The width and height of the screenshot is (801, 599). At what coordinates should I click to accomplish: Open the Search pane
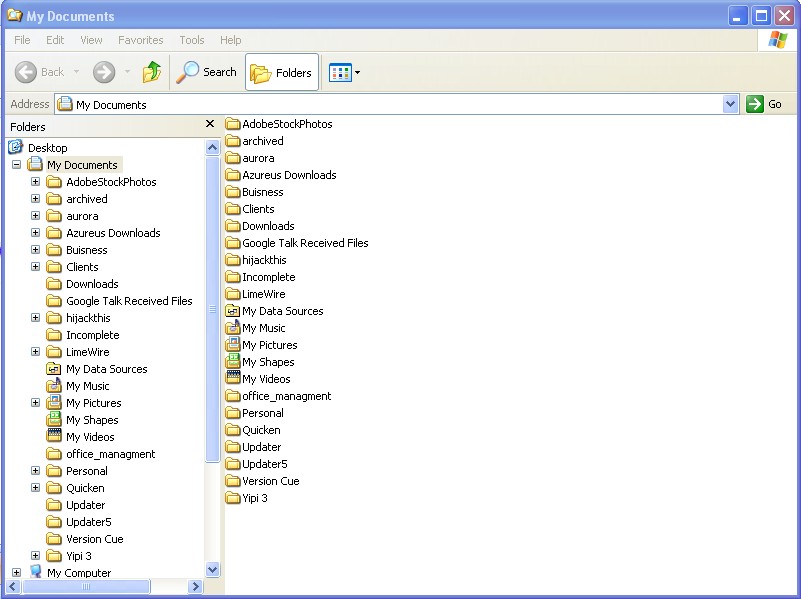point(206,71)
